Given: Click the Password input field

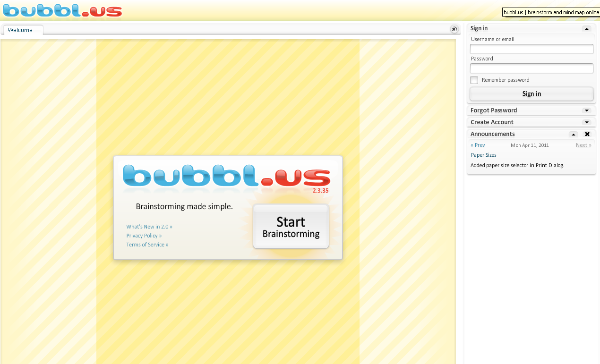Looking at the screenshot, I should 531,68.
